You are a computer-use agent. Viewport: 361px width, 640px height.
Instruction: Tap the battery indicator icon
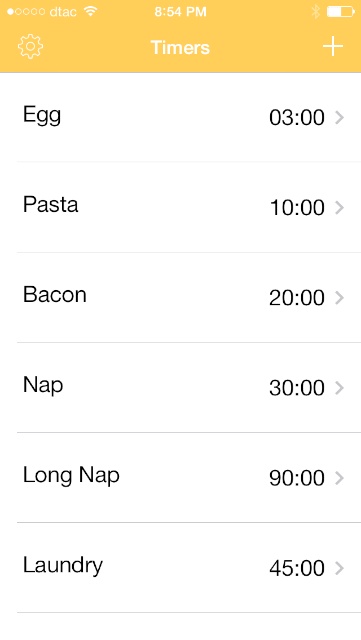(341, 11)
